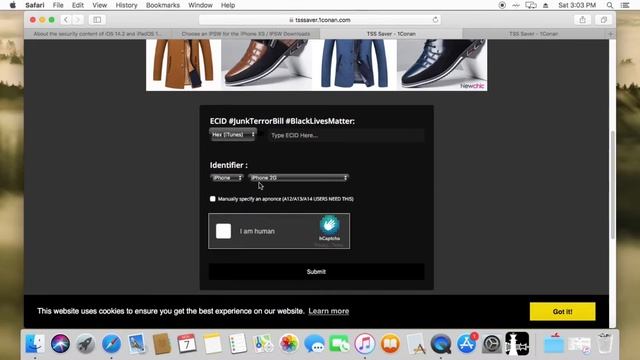Click the screen recording status icon
640x360 pixels.
(x=502, y=5)
